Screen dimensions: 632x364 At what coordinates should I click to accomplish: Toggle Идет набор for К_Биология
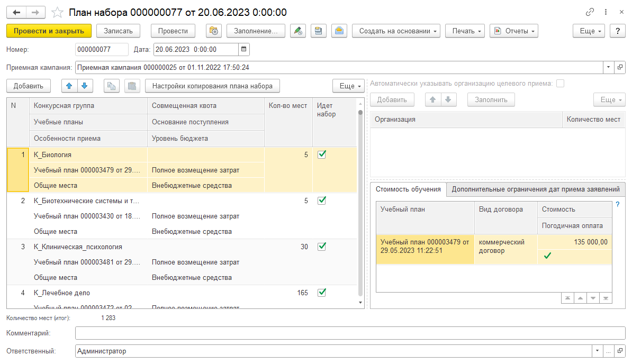click(322, 154)
